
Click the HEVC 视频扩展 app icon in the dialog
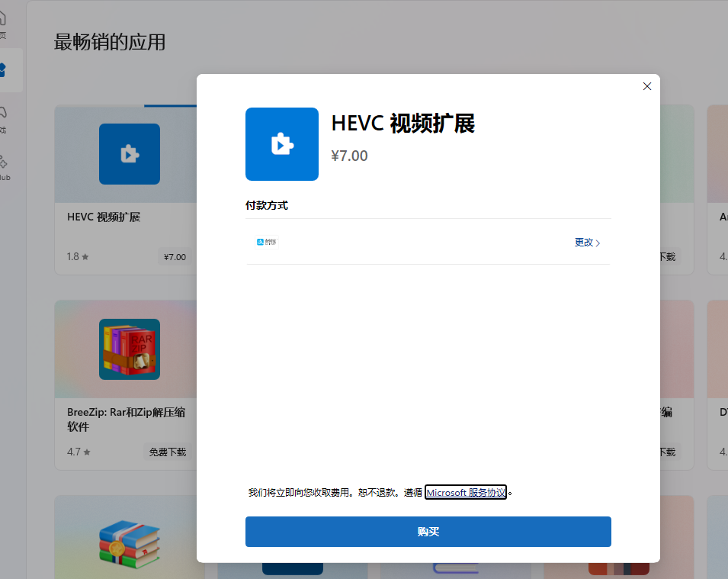pos(281,144)
